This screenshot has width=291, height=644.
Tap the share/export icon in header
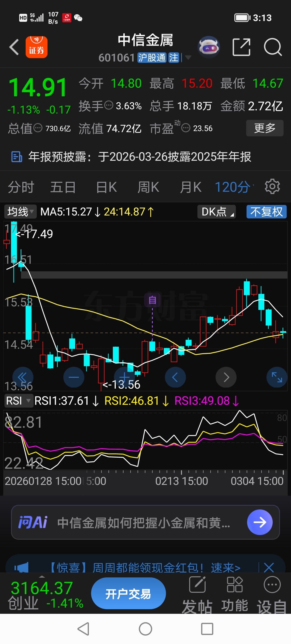241,47
